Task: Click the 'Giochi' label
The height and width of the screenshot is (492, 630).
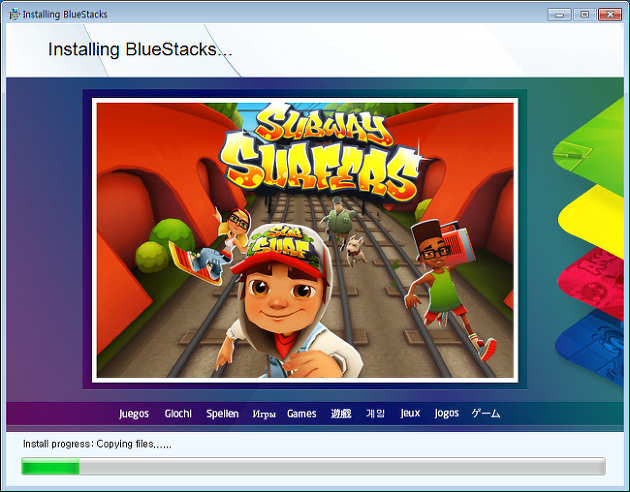Action: 178,413
